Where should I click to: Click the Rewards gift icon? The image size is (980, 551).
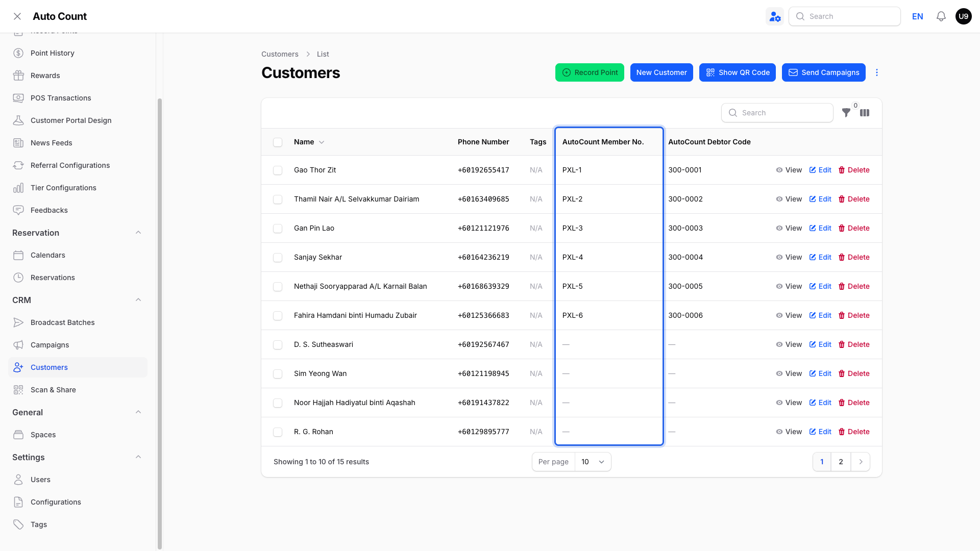point(18,76)
